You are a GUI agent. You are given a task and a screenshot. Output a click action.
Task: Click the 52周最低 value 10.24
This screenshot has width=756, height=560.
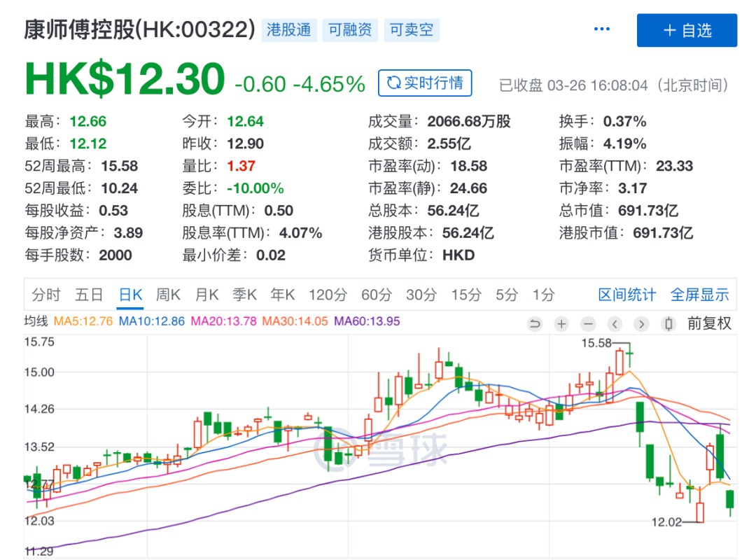click(119, 188)
